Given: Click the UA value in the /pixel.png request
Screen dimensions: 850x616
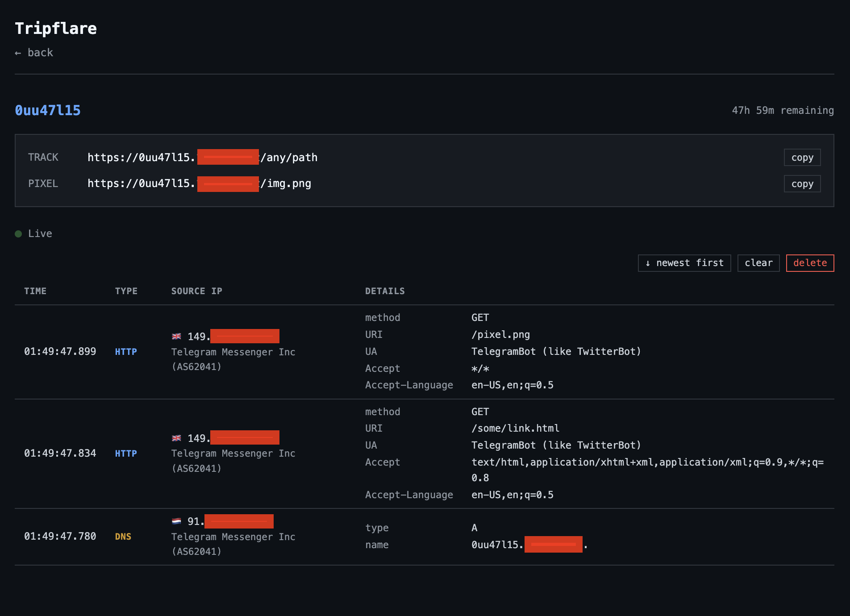Looking at the screenshot, I should [x=556, y=352].
